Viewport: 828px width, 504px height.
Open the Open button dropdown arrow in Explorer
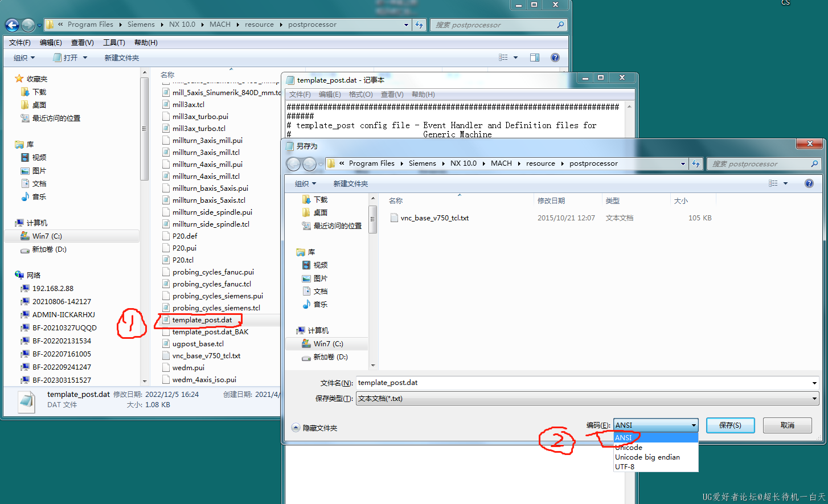tap(85, 58)
